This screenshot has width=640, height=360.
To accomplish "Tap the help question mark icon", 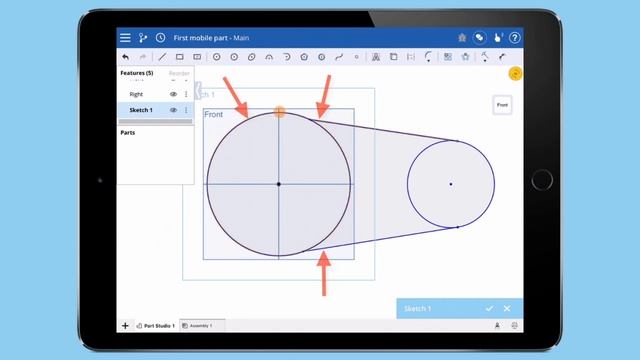I will point(515,38).
